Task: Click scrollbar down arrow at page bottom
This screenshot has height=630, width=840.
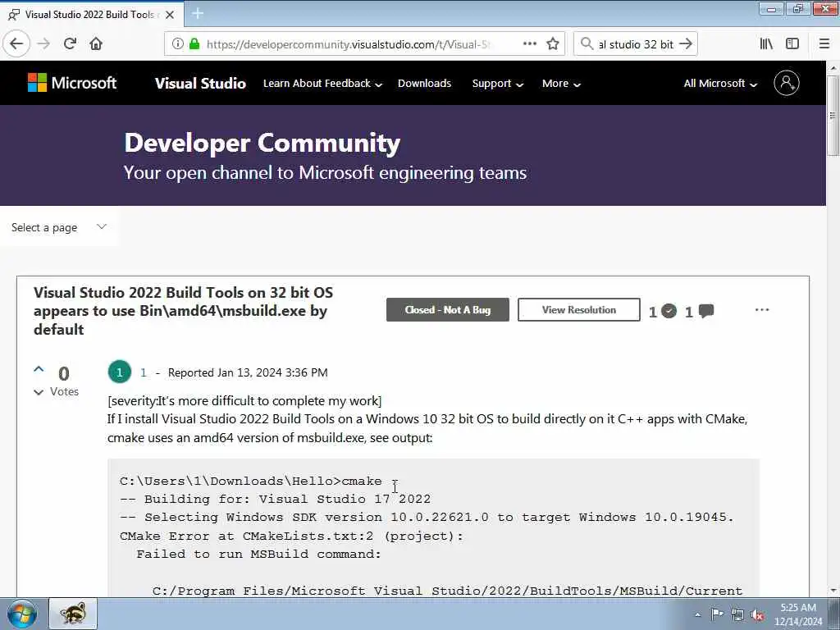Action: coord(833,591)
